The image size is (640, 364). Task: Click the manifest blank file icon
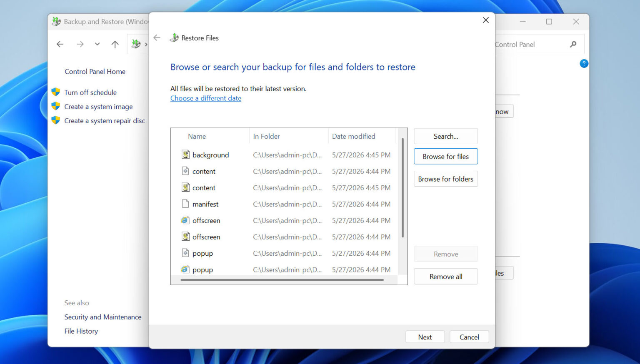point(185,204)
